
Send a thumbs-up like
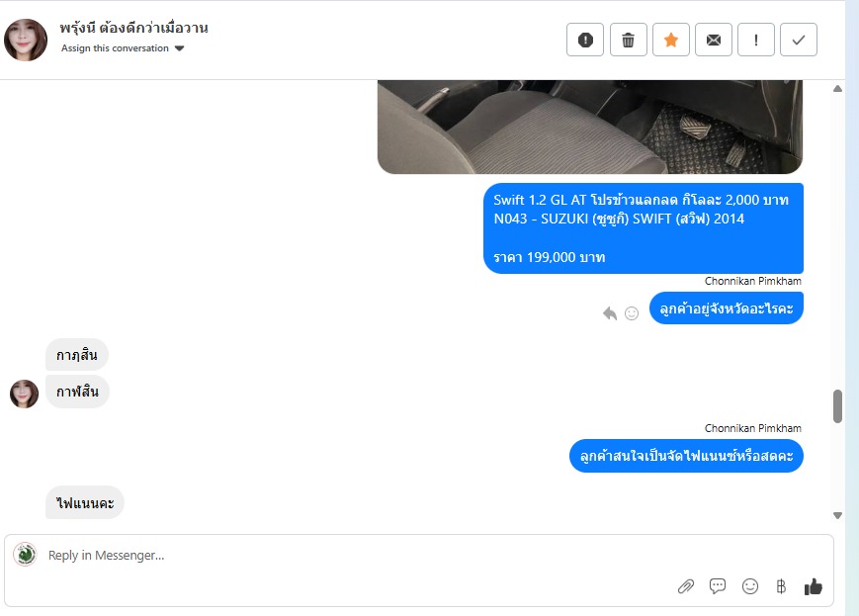tap(814, 586)
